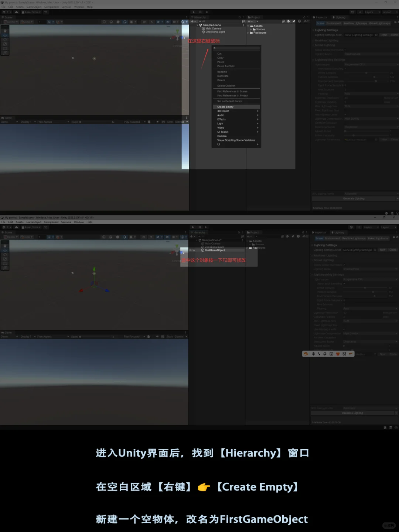
Task: Choose Paste As Child in context menu
Action: click(236, 66)
